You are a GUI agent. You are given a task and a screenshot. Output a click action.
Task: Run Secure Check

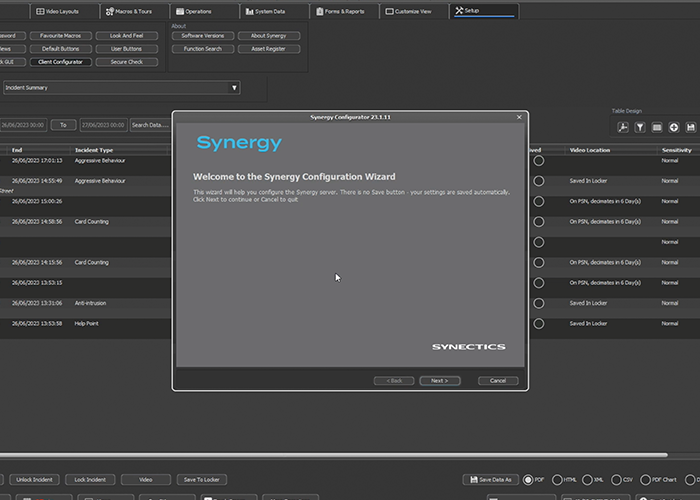127,62
